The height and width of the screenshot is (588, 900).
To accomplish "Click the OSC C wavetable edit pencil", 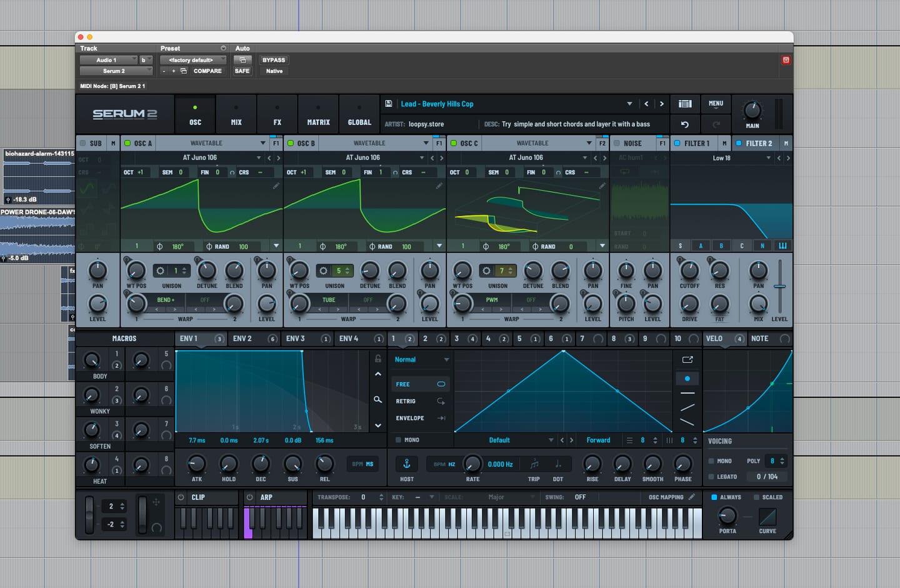I will tap(602, 186).
